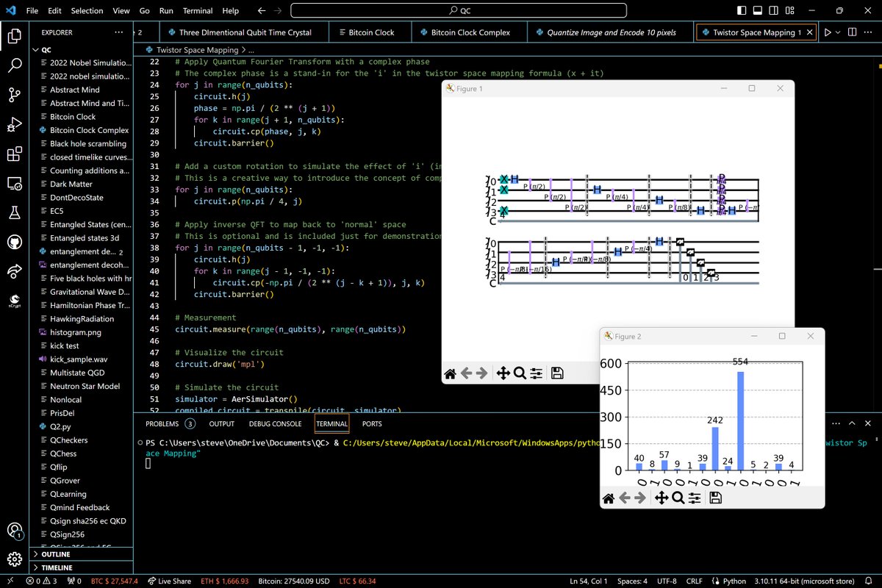Open Source Control view
Image resolution: width=882 pixels, height=588 pixels.
point(15,95)
